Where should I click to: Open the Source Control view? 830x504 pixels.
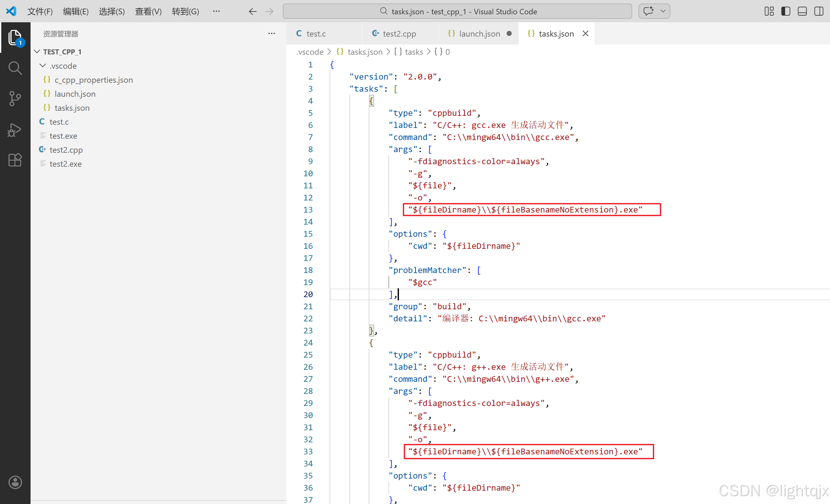15,99
